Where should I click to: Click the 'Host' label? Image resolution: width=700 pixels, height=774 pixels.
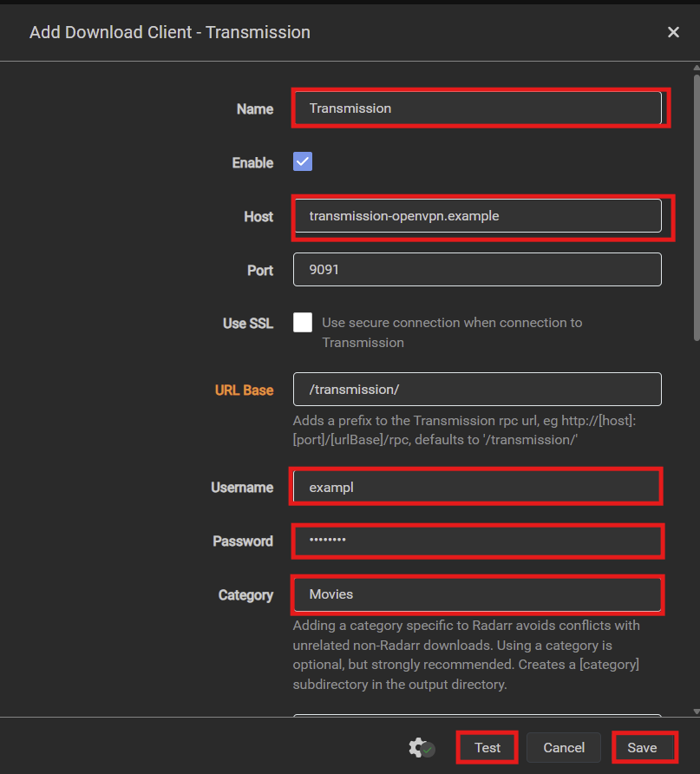tap(258, 217)
